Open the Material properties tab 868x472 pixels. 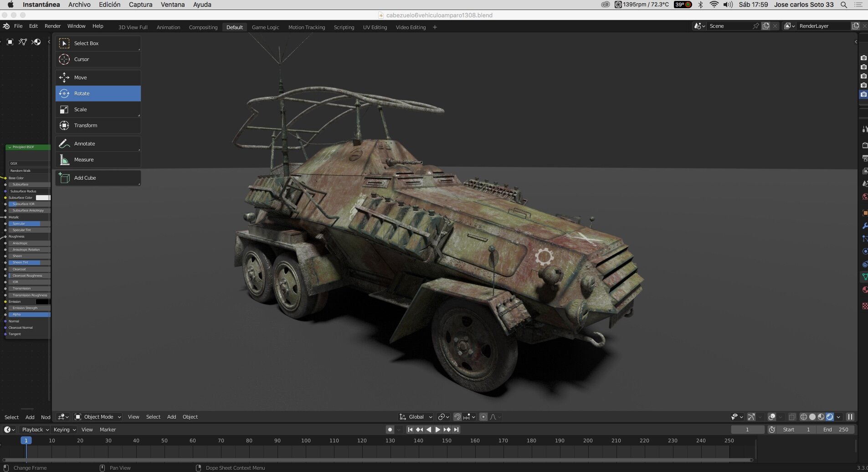pyautogui.click(x=864, y=290)
